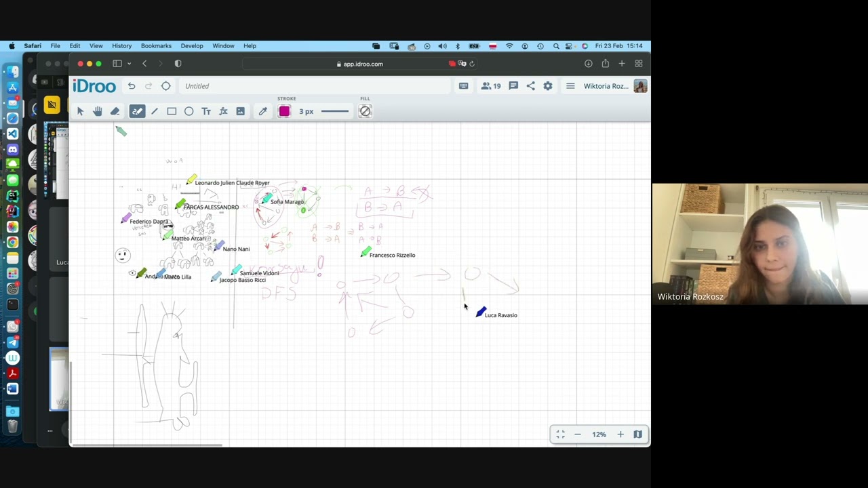This screenshot has width=868, height=488.
Task: Share the iDroo board
Action: (x=530, y=86)
